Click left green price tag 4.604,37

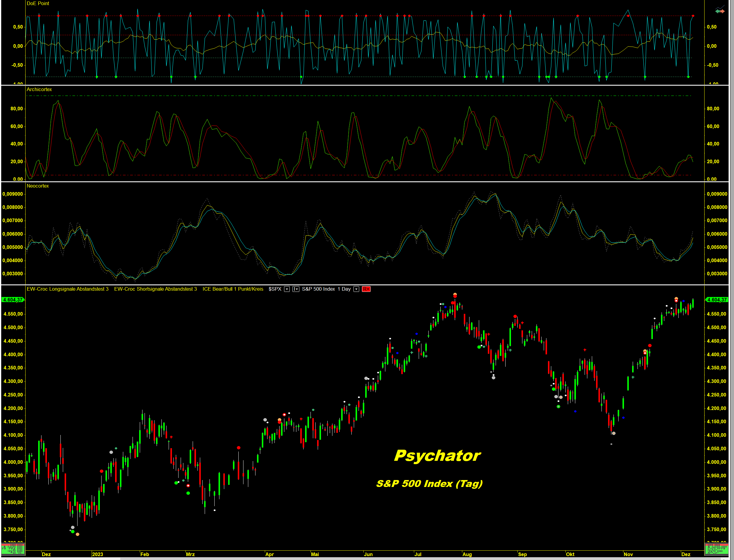(x=13, y=300)
